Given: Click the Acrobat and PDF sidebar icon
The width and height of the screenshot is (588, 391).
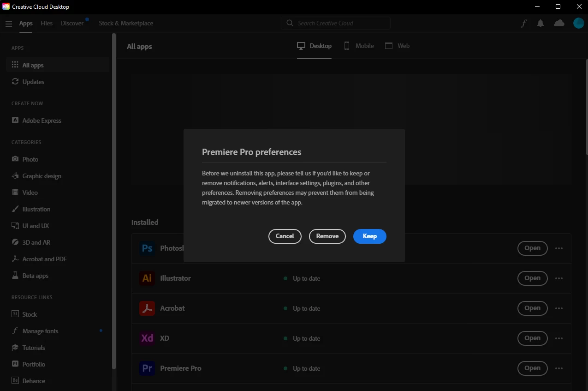Looking at the screenshot, I should [x=15, y=259].
